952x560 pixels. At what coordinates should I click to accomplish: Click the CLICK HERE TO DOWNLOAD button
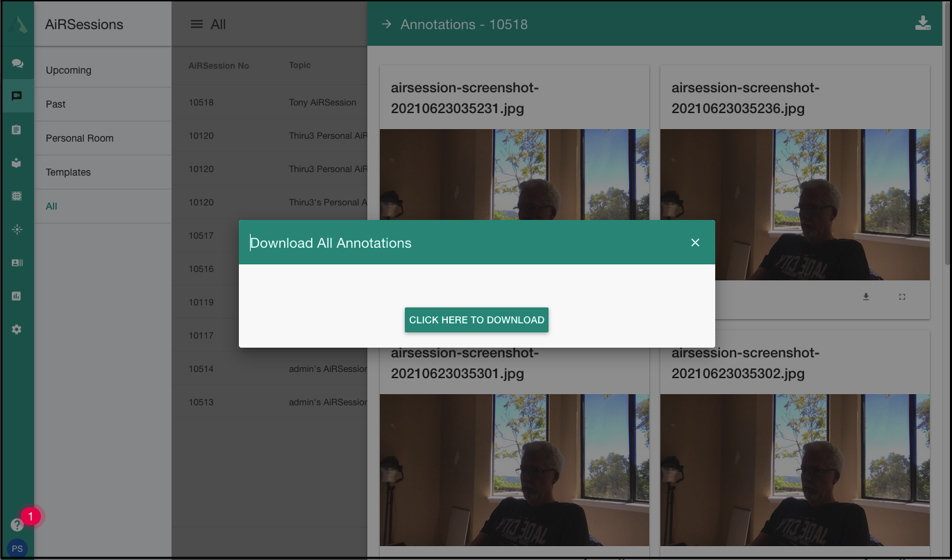tap(476, 320)
